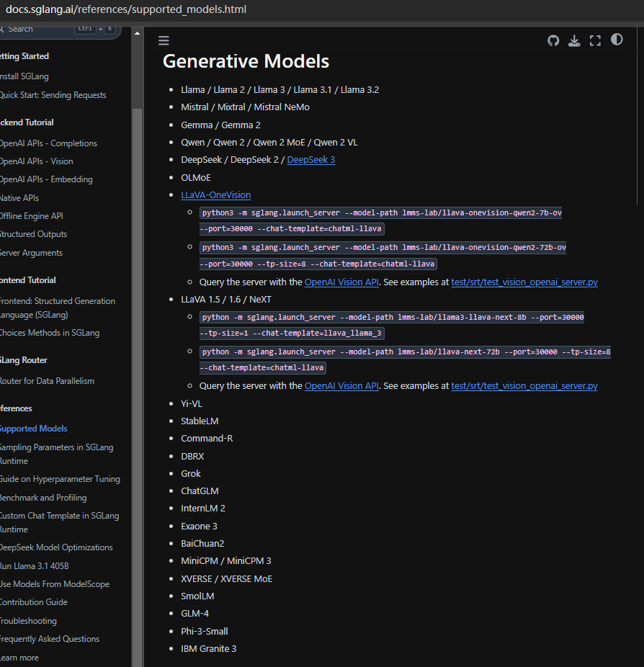The width and height of the screenshot is (644, 667).
Task: Open DeepSeek Model Optimizations page
Action: tap(55, 547)
